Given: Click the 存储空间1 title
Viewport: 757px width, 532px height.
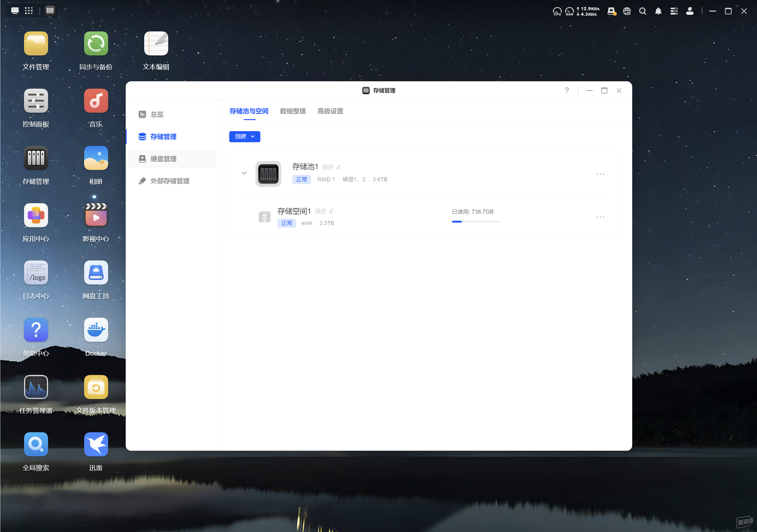Looking at the screenshot, I should point(294,211).
